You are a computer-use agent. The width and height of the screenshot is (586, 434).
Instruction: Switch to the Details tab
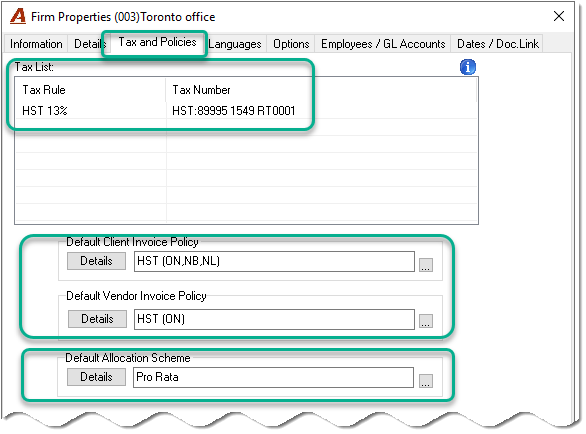[x=90, y=44]
